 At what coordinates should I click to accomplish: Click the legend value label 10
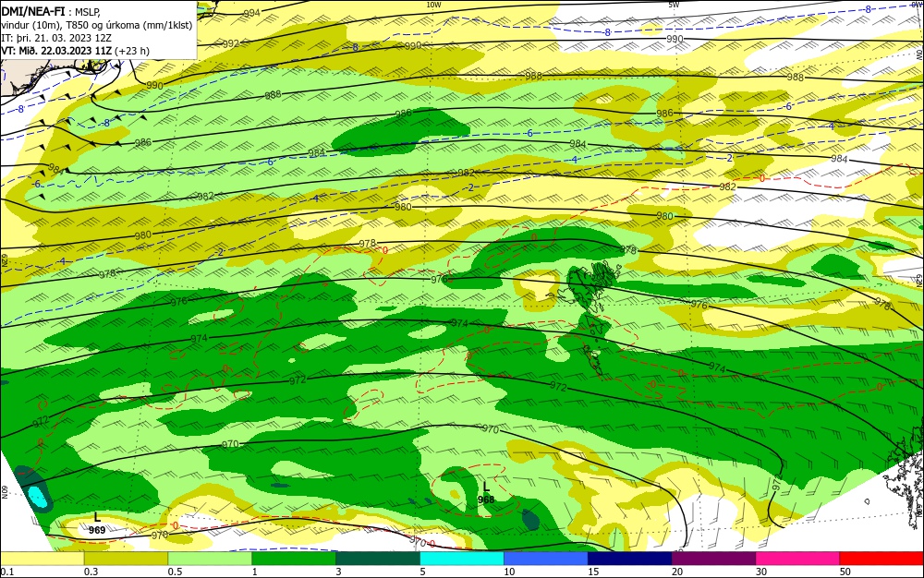(509, 572)
